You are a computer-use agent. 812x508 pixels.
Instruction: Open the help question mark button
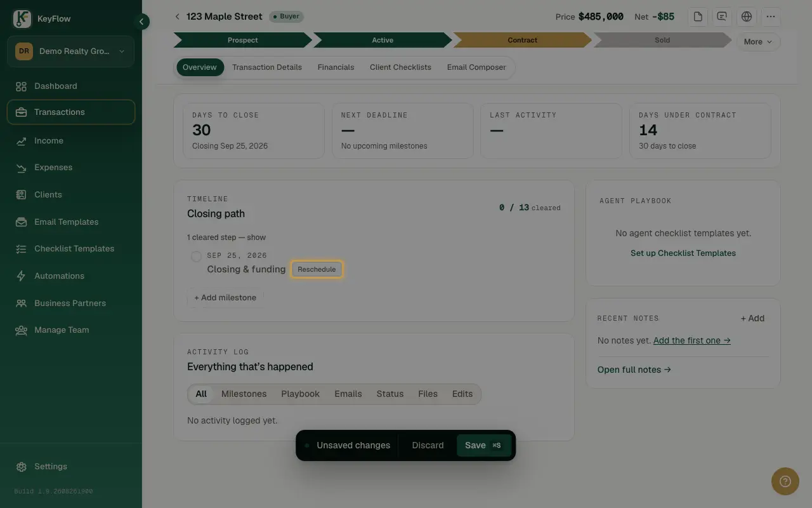pos(785,481)
